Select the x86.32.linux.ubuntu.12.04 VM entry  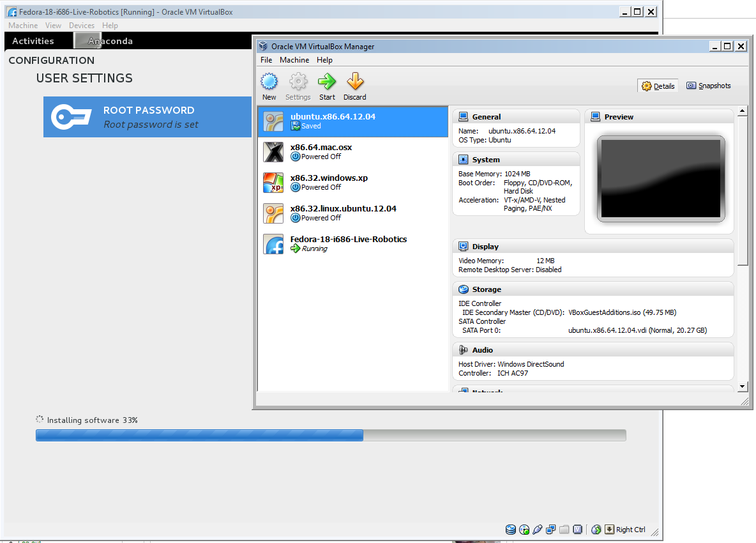[x=353, y=213]
